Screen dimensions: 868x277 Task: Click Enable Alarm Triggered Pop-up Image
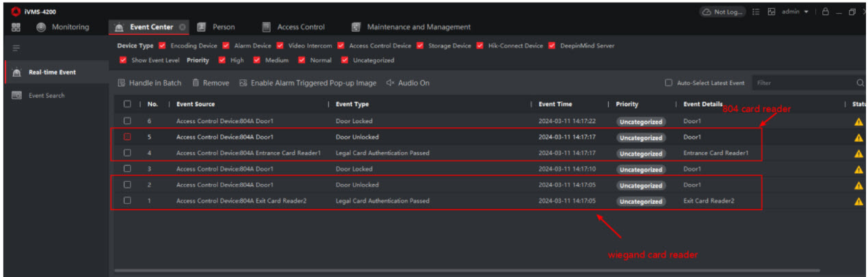[308, 83]
